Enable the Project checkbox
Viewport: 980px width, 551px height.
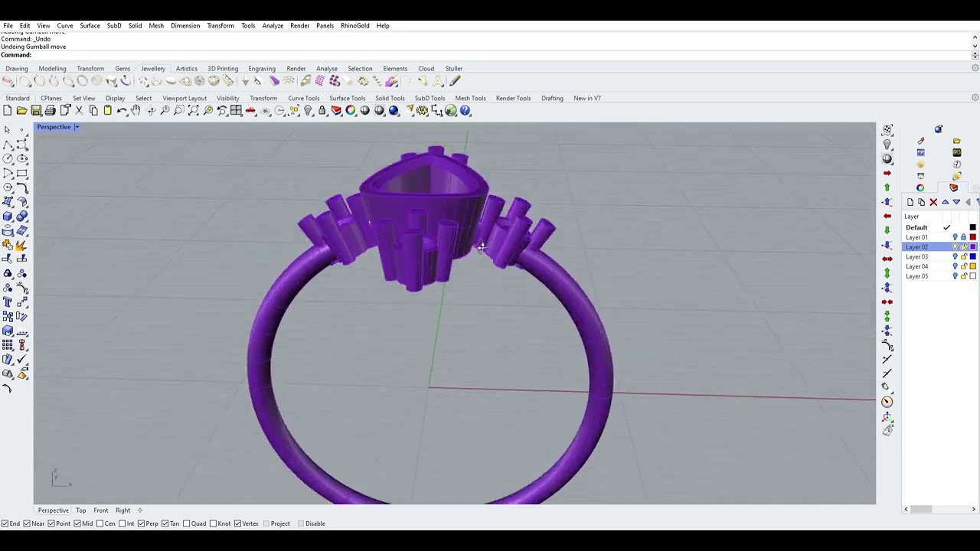[265, 523]
